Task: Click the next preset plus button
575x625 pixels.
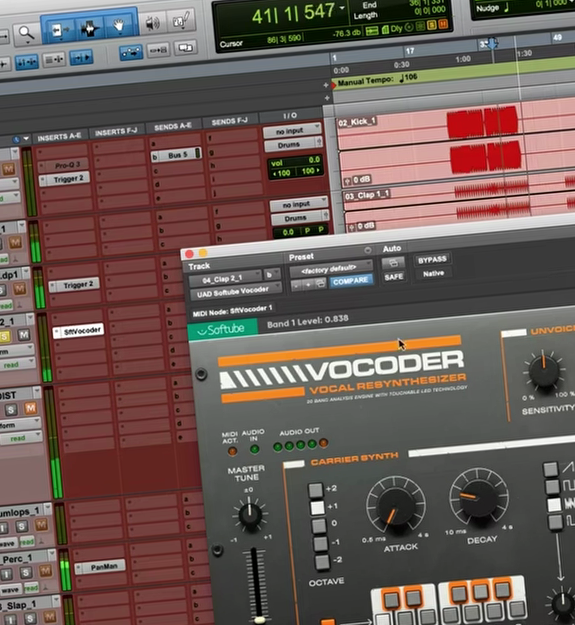Action: tap(308, 285)
